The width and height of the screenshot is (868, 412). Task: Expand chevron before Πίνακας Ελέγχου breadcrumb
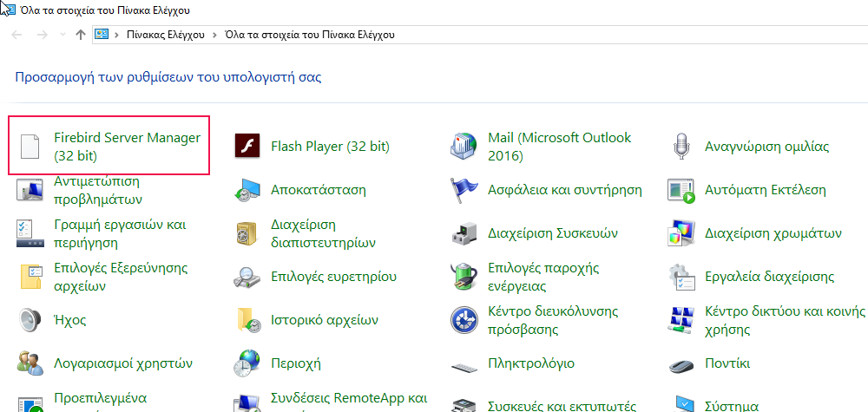tap(116, 35)
